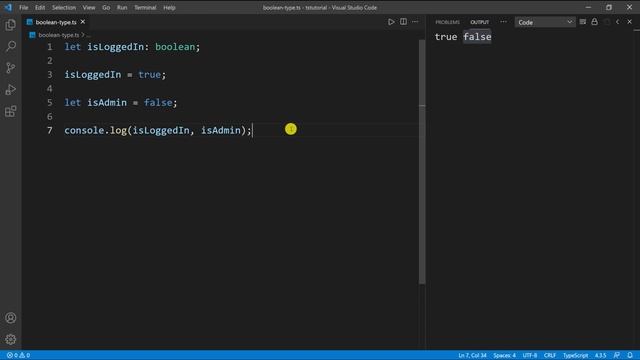The image size is (640, 360).
Task: Click the feedback icon in status bar
Action: (x=617, y=356)
